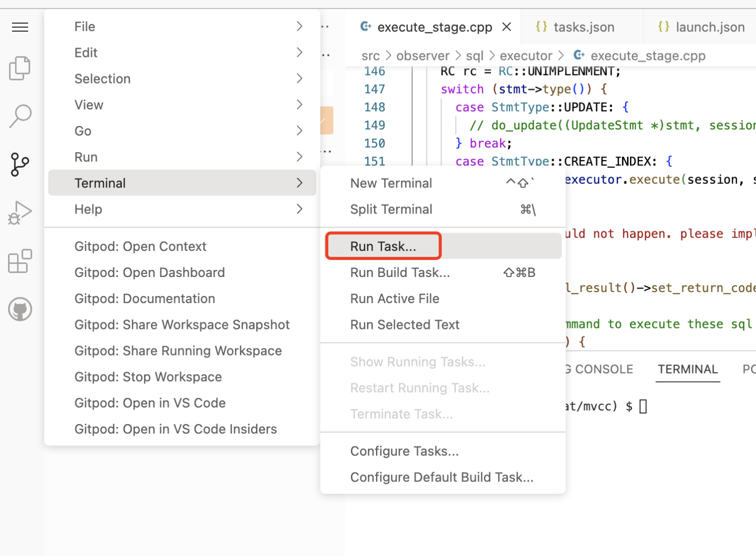Click the src breadcrumb segment
This screenshot has height=556, width=756.
tap(370, 56)
